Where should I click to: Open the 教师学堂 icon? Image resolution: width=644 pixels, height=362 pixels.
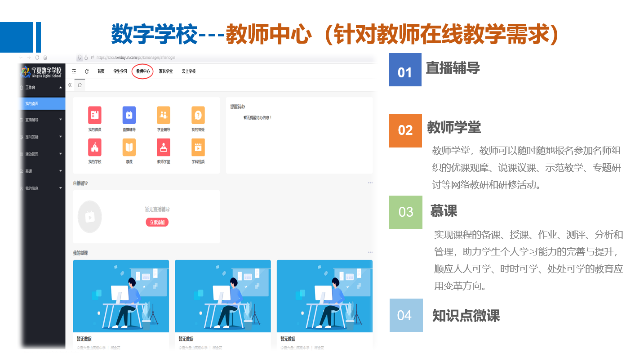pos(164,147)
